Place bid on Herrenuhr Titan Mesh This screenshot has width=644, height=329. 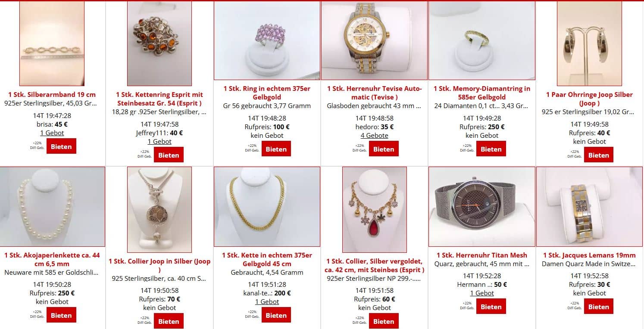(x=491, y=306)
